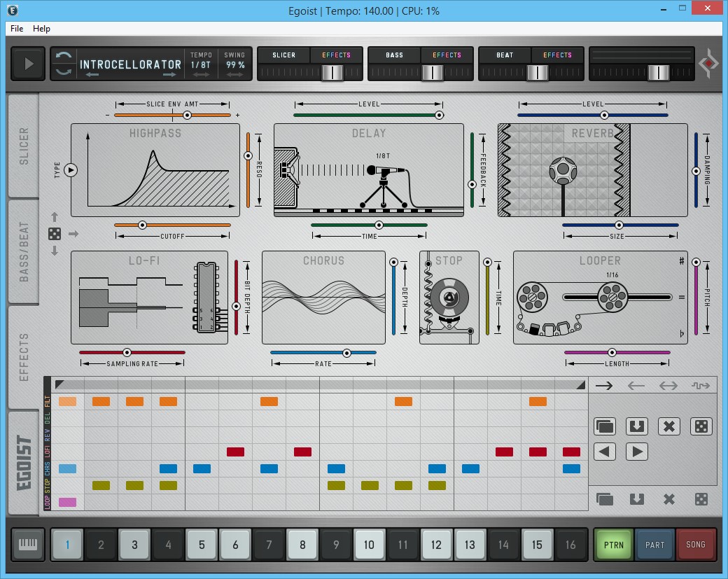
Task: Randomize effects with the dice icon
Action: click(55, 234)
